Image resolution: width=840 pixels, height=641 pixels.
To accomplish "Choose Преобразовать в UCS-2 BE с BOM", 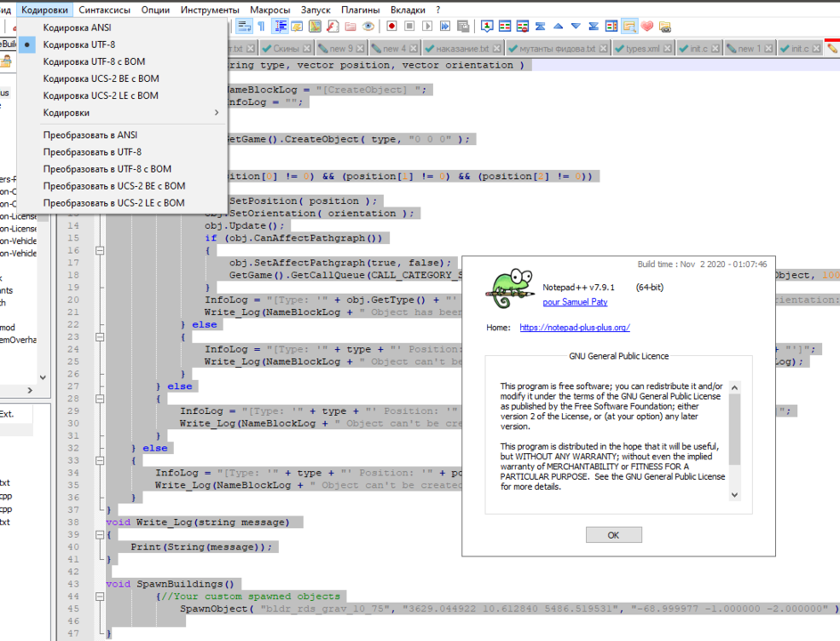I will point(122,186).
